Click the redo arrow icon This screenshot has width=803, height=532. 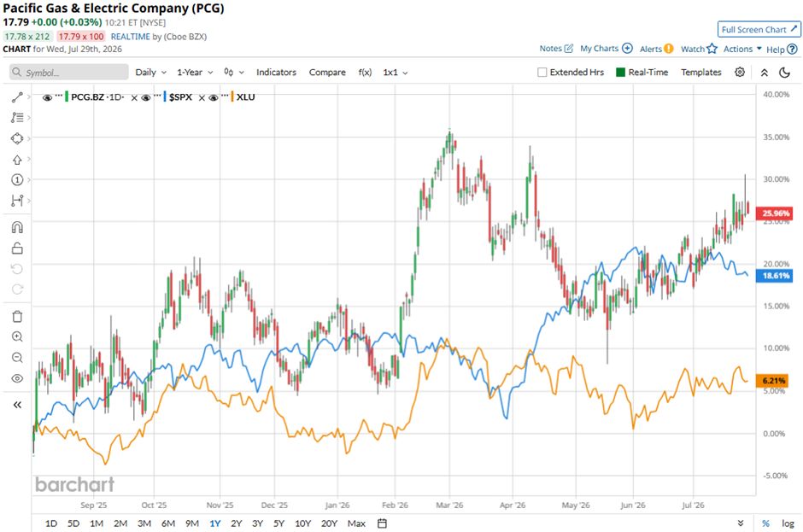tap(17, 289)
